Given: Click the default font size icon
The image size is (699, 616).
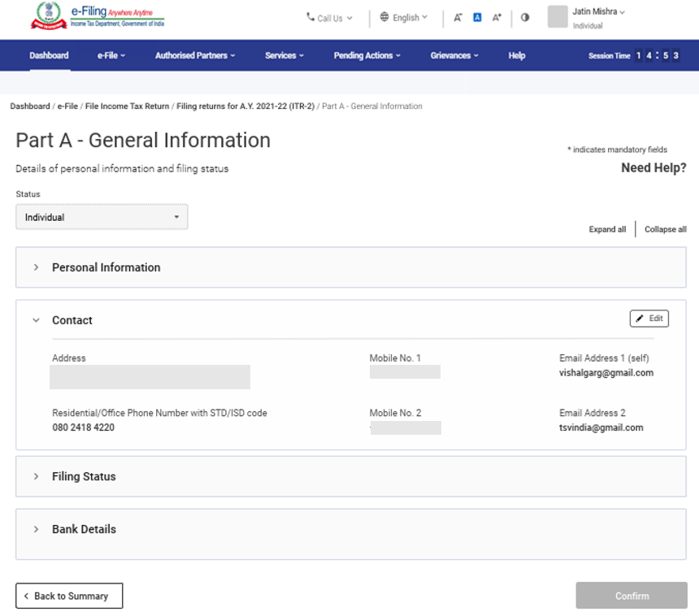Looking at the screenshot, I should (x=477, y=18).
